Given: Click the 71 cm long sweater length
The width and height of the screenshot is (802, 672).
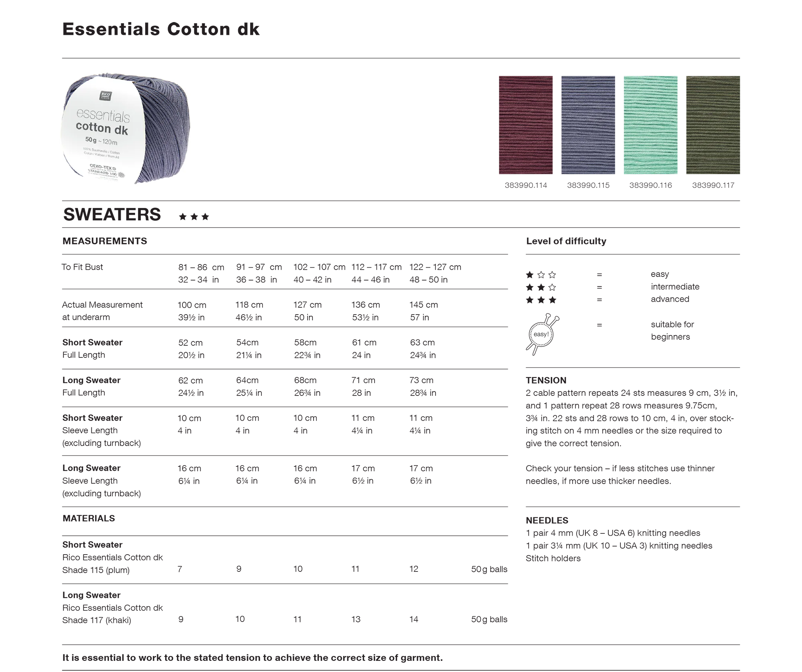Looking at the screenshot, I should pos(363,380).
